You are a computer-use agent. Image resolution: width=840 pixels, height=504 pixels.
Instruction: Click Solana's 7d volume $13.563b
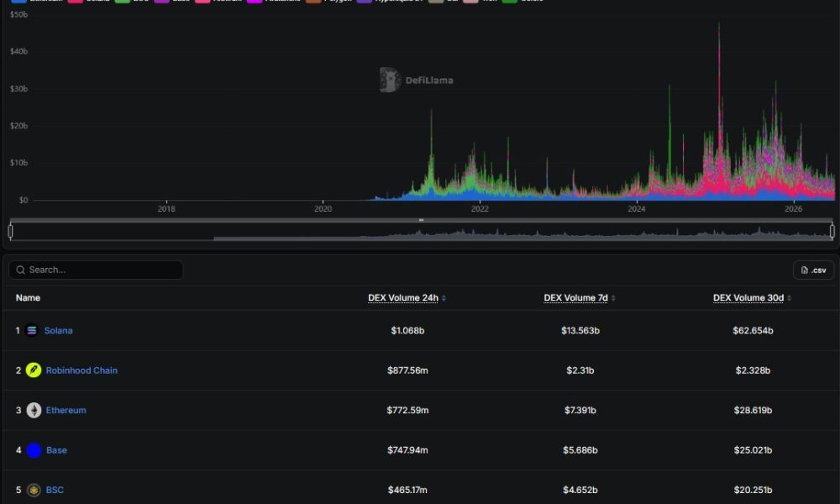click(x=580, y=330)
